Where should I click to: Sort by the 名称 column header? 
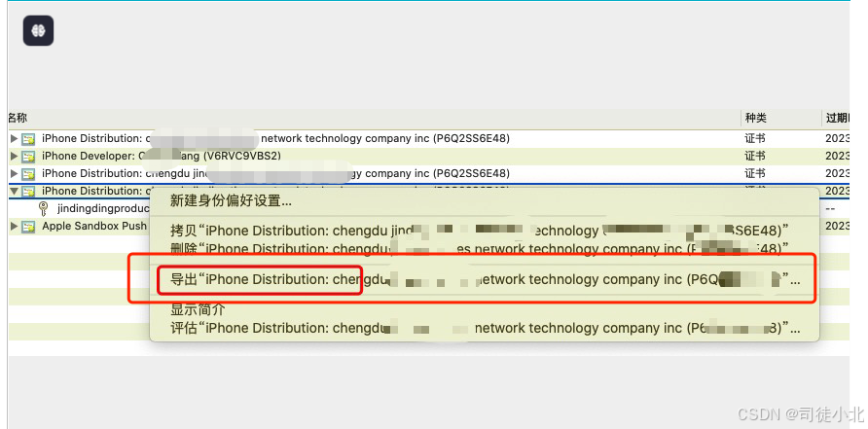click(18, 118)
